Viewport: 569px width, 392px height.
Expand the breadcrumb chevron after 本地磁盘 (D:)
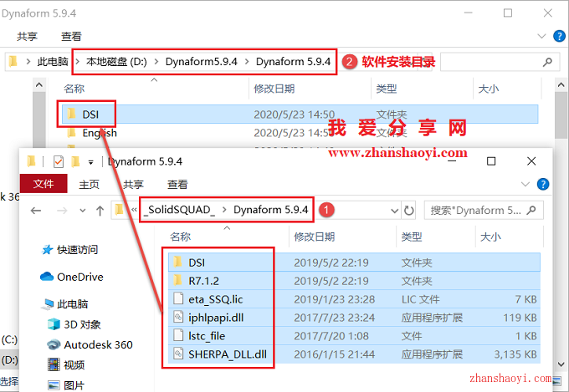156,62
